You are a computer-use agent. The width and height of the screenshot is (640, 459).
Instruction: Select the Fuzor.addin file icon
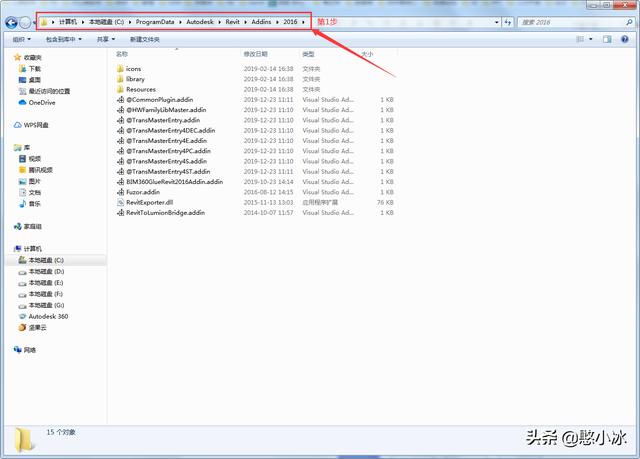tap(120, 192)
